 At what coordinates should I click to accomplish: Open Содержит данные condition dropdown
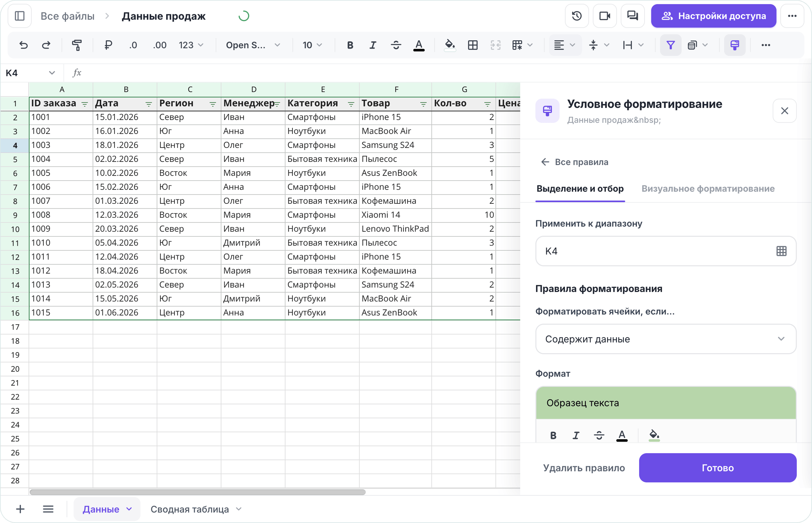(665, 339)
